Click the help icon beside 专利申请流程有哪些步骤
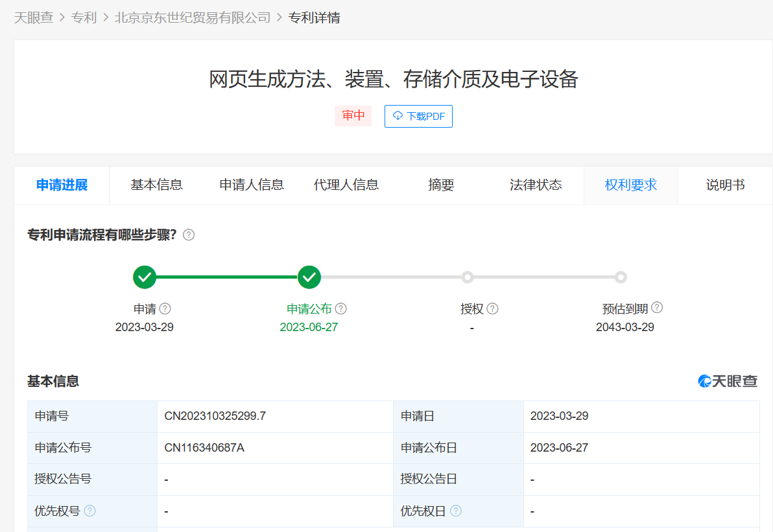Viewport: 773px width, 532px height. pyautogui.click(x=189, y=235)
